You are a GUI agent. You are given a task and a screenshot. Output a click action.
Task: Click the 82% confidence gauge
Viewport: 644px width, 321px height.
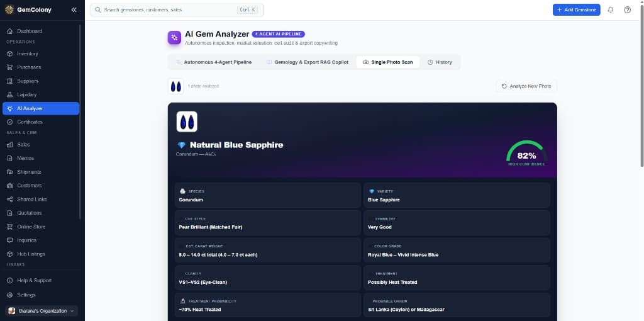[526, 154]
